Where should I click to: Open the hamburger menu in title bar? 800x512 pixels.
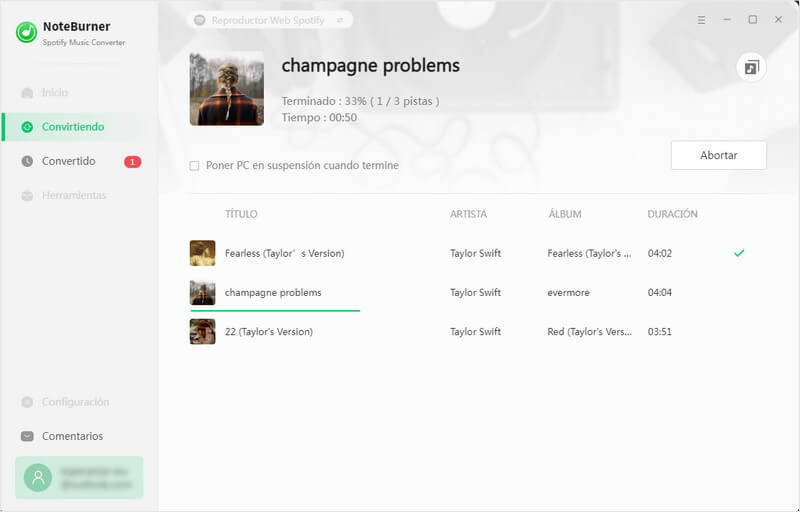(x=702, y=20)
